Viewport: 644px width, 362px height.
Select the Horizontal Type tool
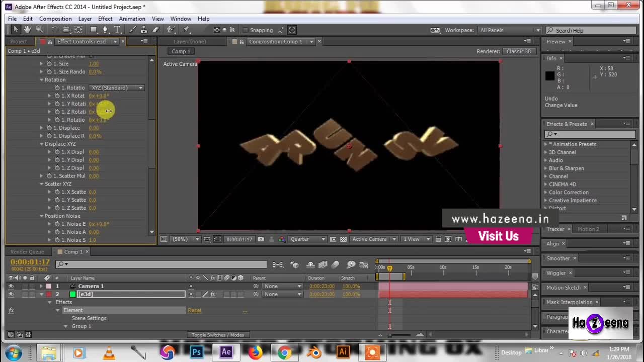(x=117, y=30)
